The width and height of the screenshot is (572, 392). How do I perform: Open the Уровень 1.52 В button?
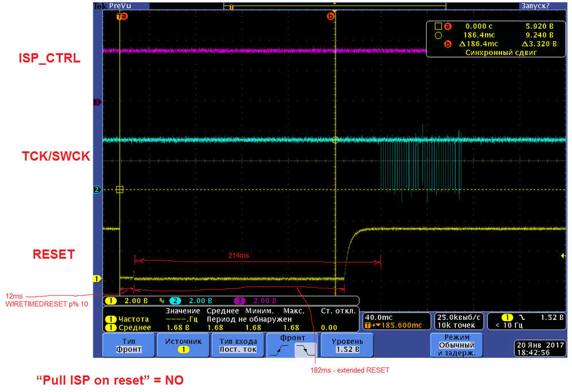tap(347, 345)
